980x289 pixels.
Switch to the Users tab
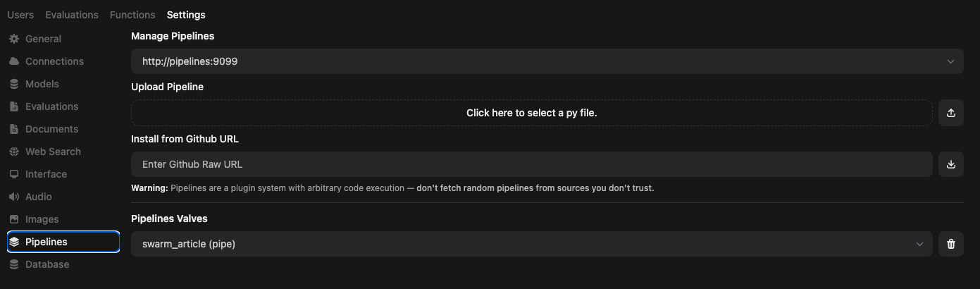pos(20,15)
